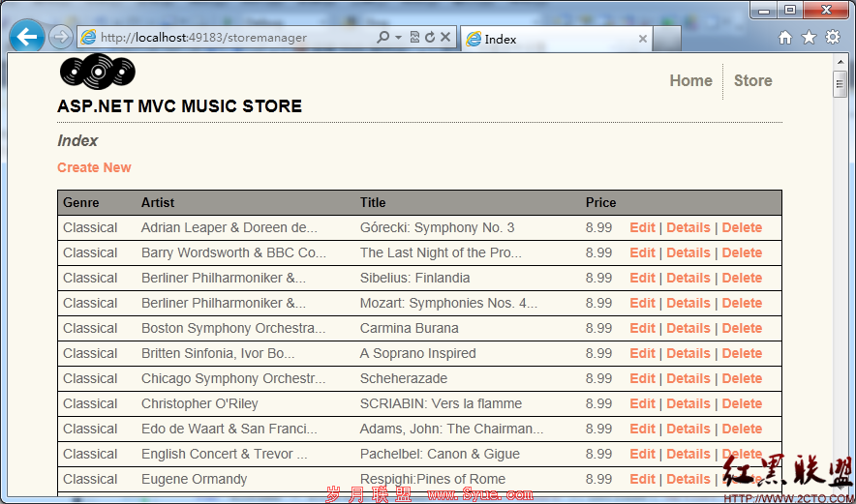Edit Sibelius: Finlandia album

click(642, 278)
